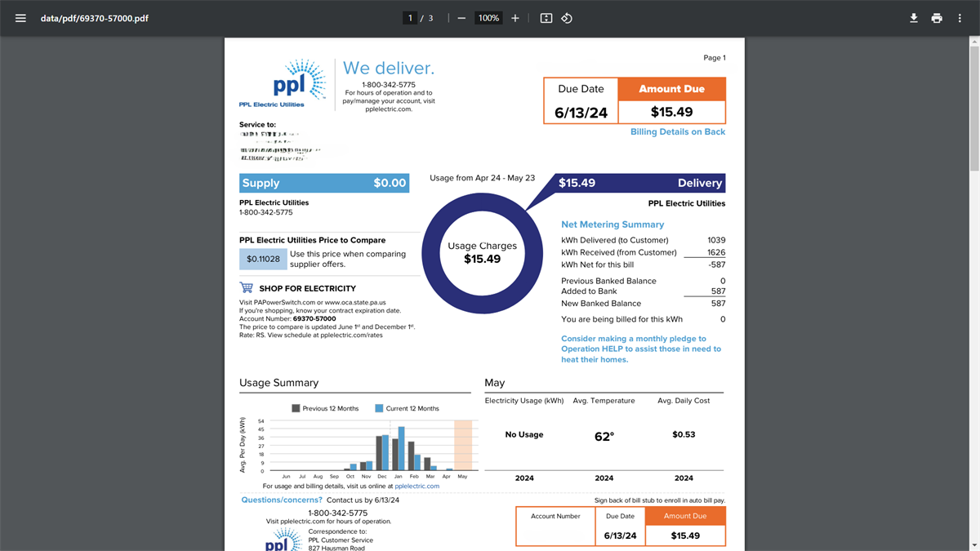Click the $15.49 Delivery banner
980x551 pixels.
pyautogui.click(x=640, y=183)
